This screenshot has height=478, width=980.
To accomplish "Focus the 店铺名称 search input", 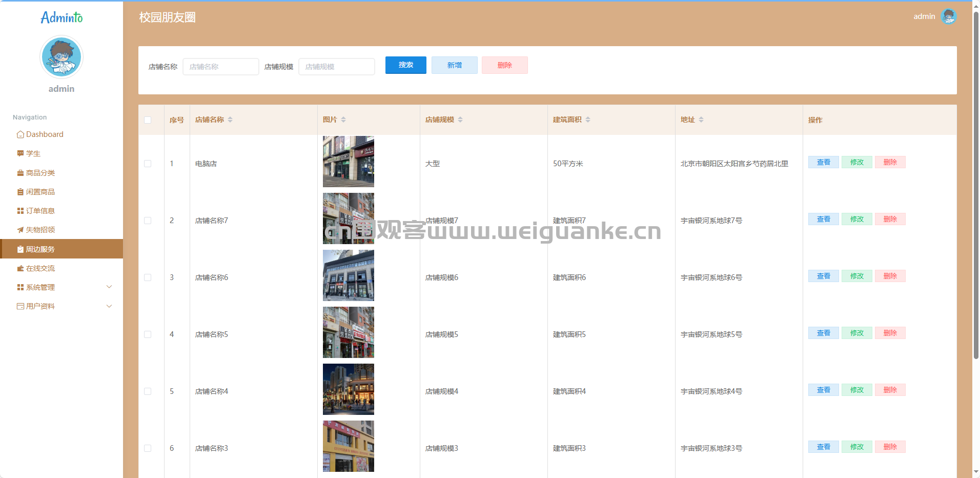I will pyautogui.click(x=221, y=67).
